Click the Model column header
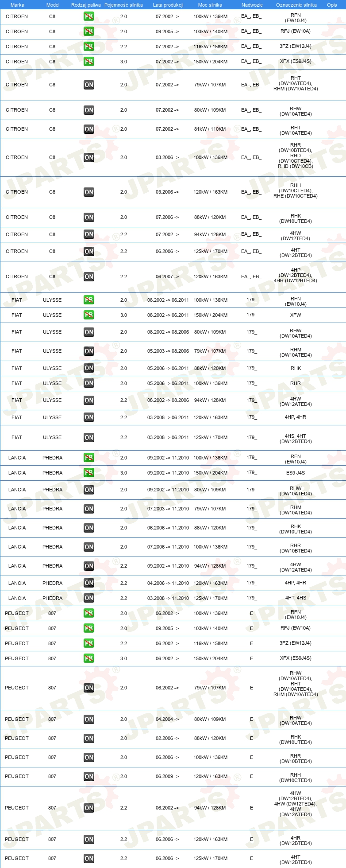This screenshot has width=346, height=868. pos(53,5)
